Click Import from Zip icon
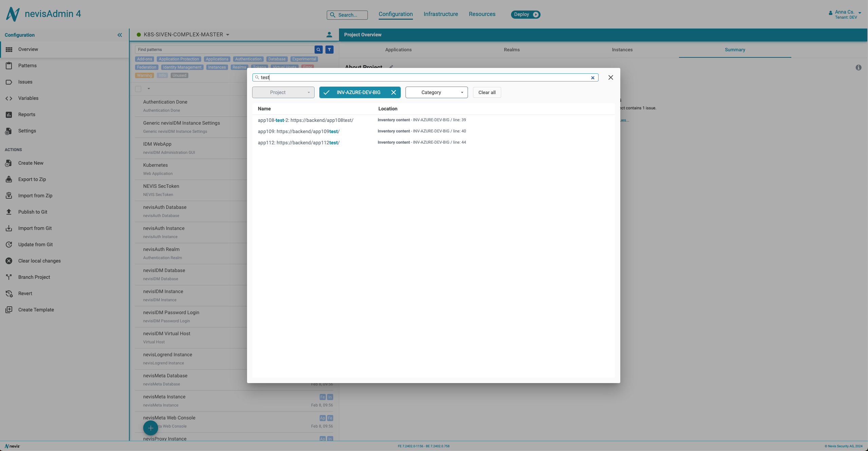Image resolution: width=868 pixels, height=451 pixels. 9,196
